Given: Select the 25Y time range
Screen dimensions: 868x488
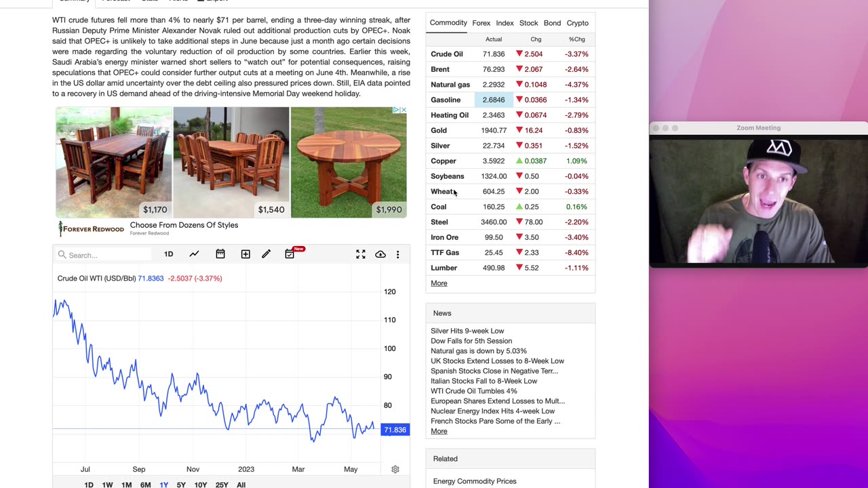Looking at the screenshot, I should (x=222, y=485).
